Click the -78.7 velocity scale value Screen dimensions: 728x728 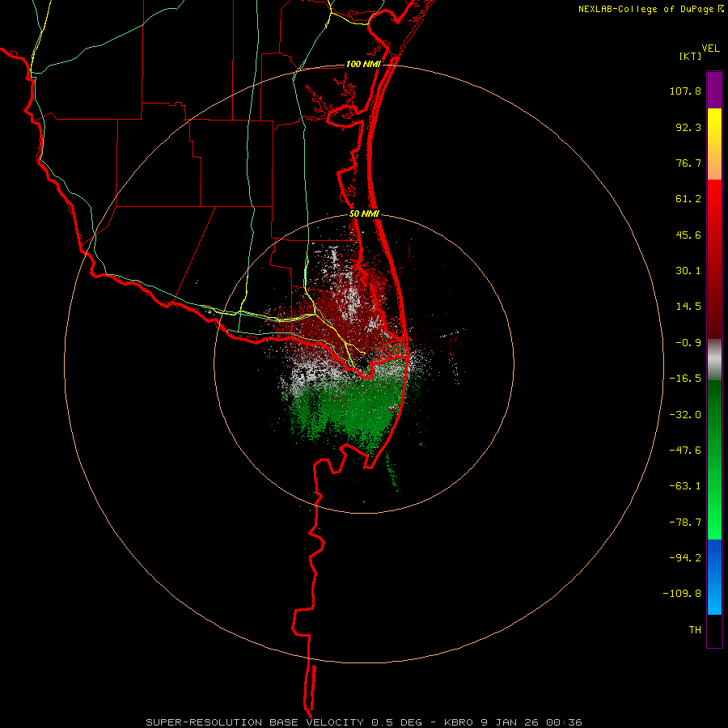click(685, 523)
